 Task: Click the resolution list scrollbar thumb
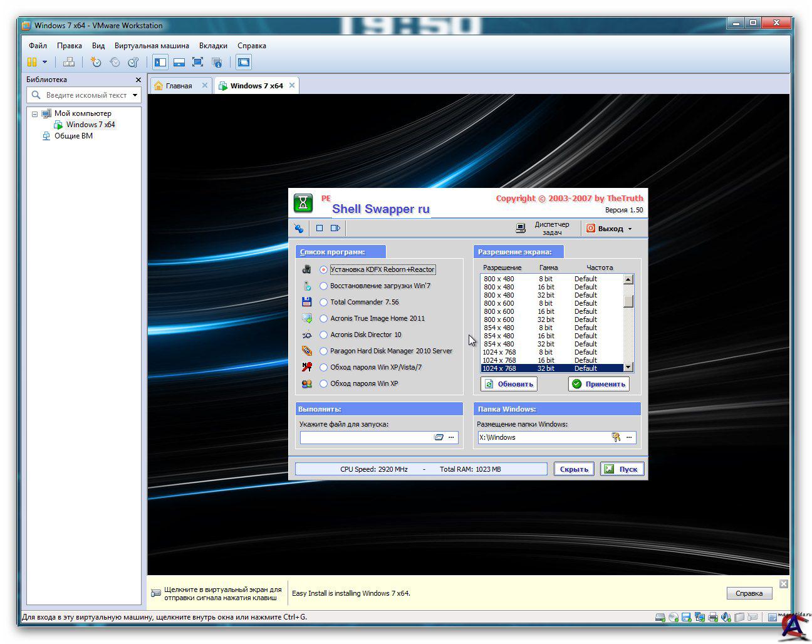pyautogui.click(x=628, y=301)
